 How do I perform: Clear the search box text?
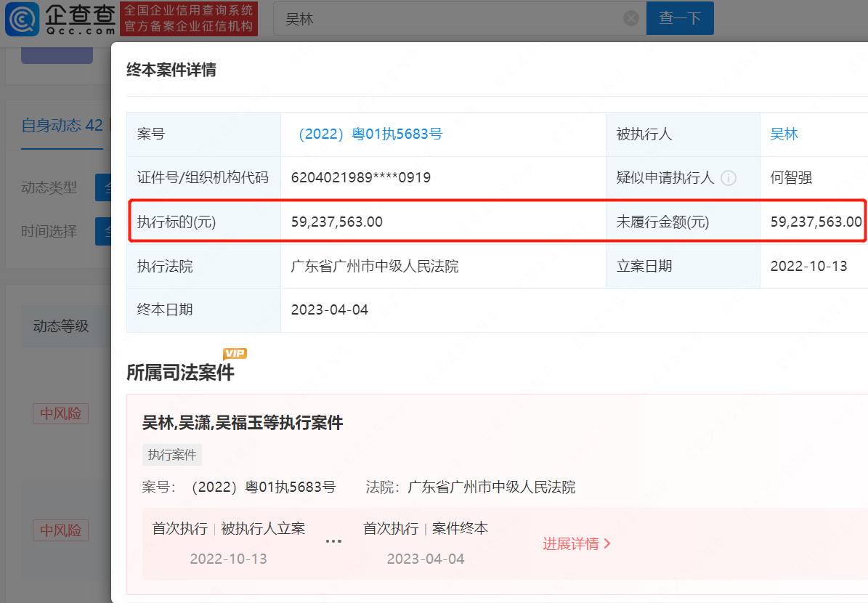(x=631, y=19)
